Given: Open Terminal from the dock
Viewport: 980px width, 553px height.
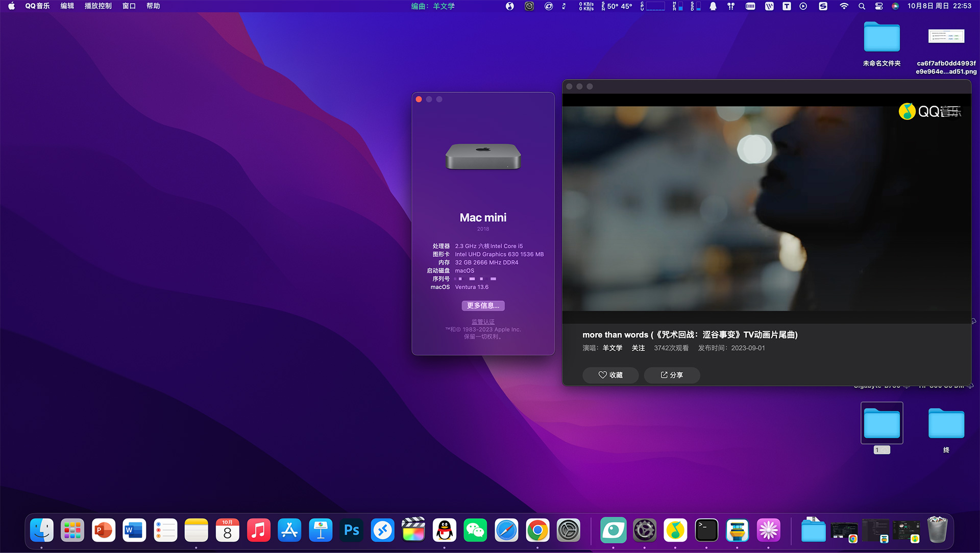Looking at the screenshot, I should click(706, 531).
